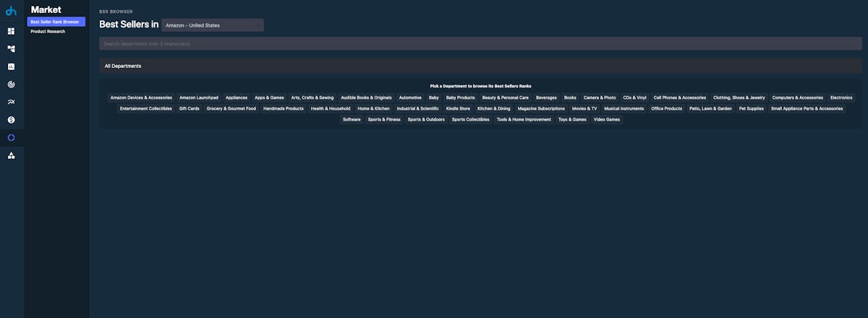Open the hierarchy tree icon in sidebar
Screen dimensions: 868x318
[x=11, y=48]
